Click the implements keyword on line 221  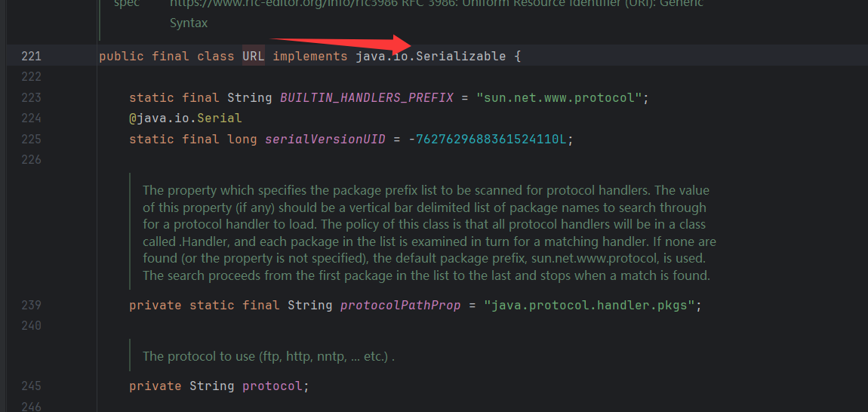coord(309,56)
